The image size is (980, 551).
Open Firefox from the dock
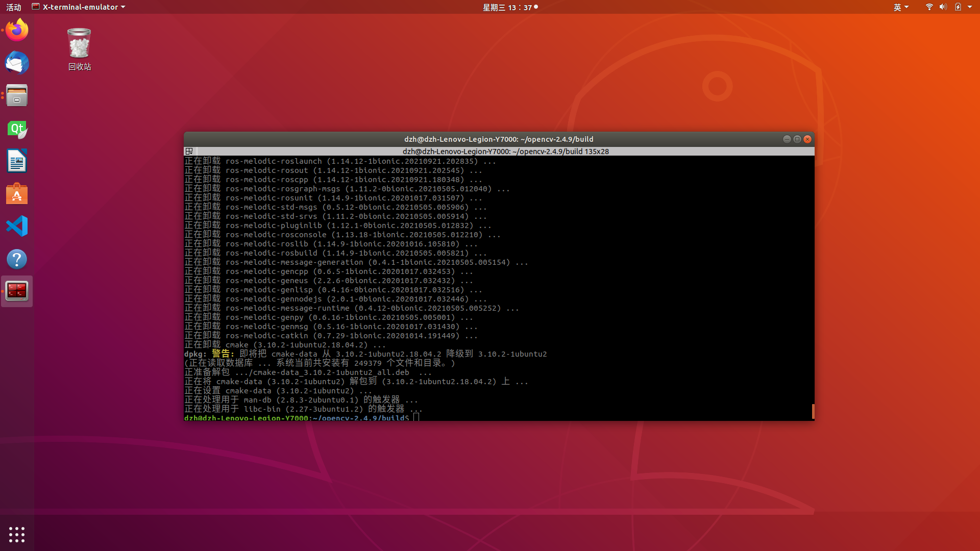pyautogui.click(x=17, y=30)
